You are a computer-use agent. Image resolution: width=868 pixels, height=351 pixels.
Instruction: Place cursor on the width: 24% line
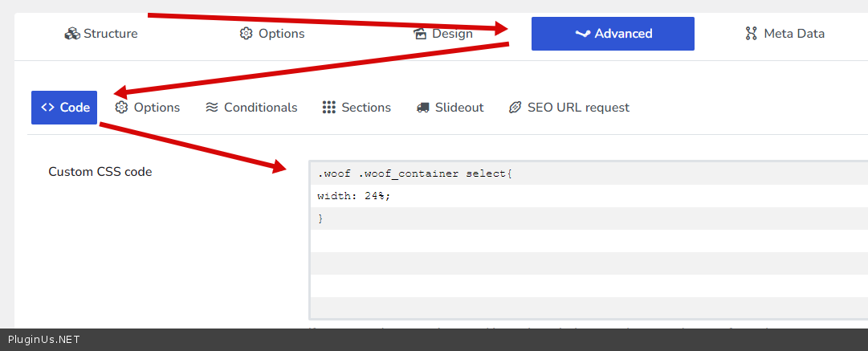click(354, 196)
